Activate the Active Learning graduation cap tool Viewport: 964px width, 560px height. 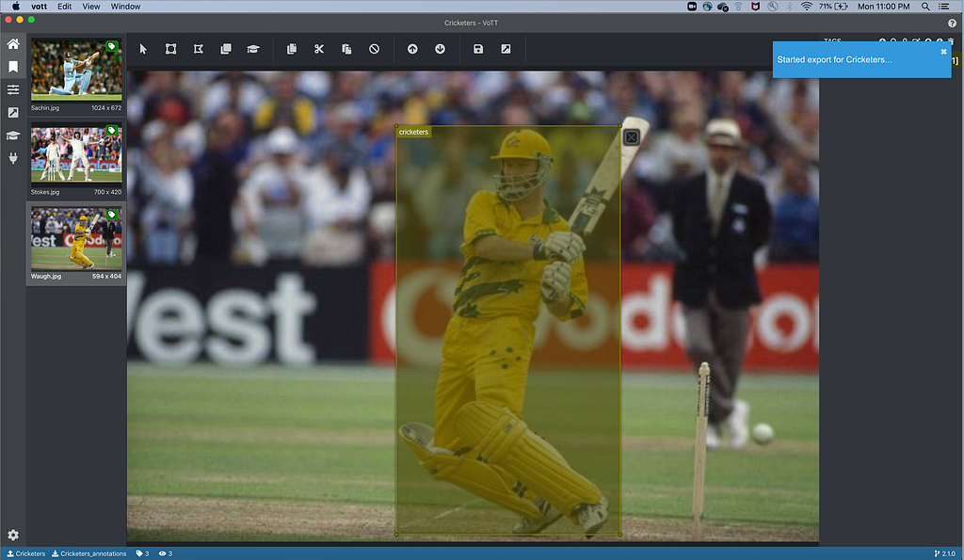click(253, 49)
